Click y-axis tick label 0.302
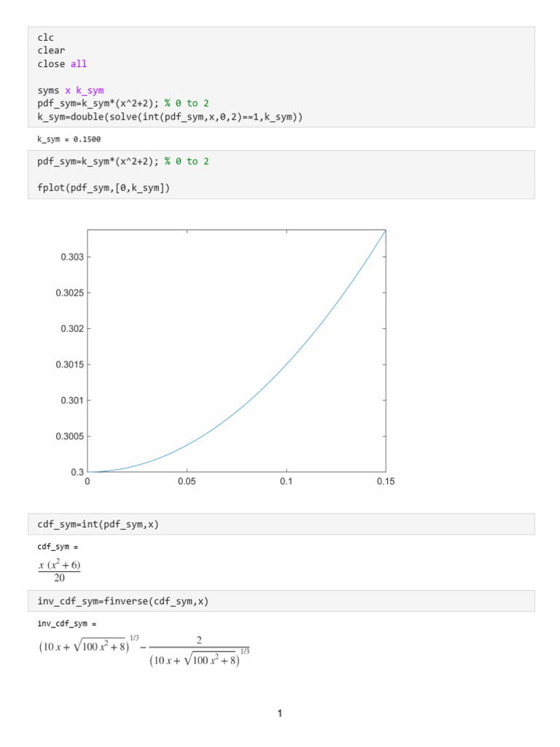The width and height of the screenshot is (560, 747). (72, 329)
